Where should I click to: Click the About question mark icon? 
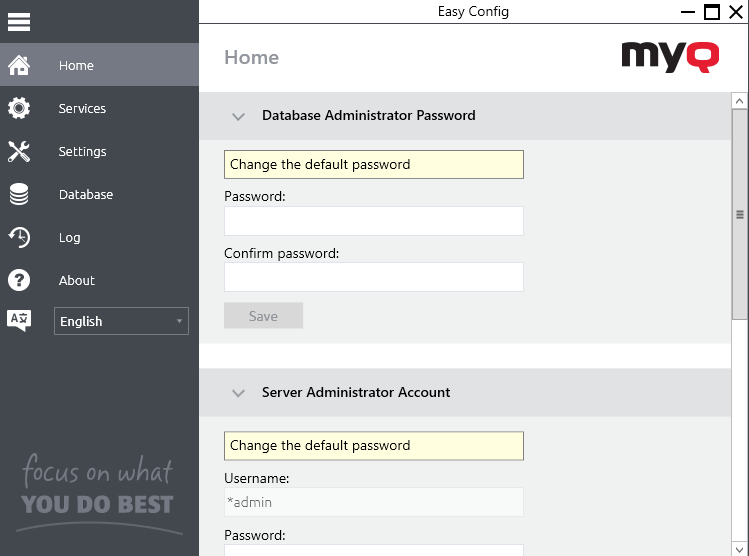click(19, 281)
